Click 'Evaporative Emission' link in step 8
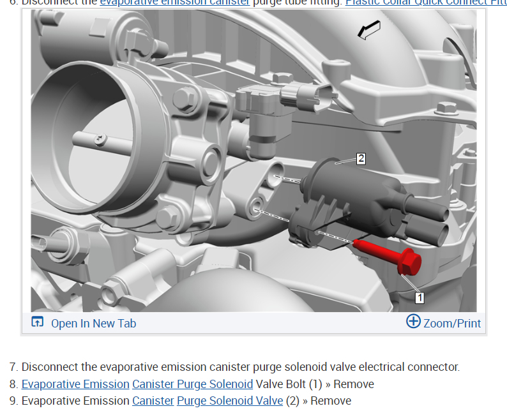The width and height of the screenshot is (507, 420). click(x=75, y=384)
